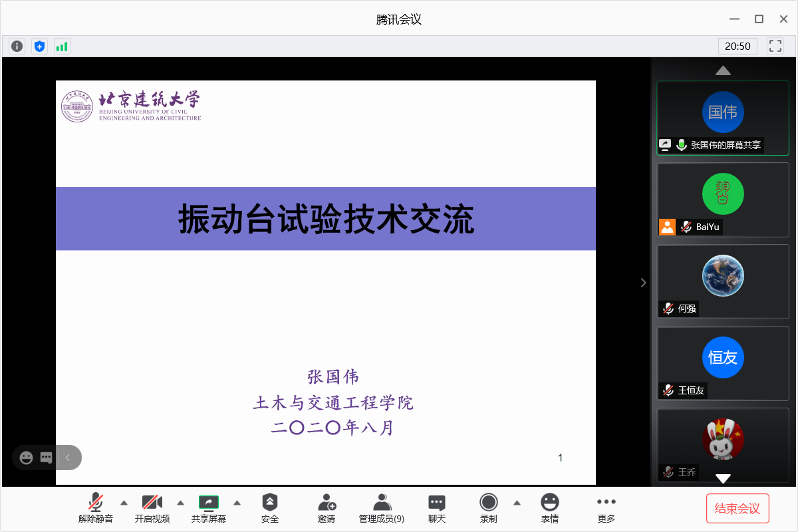Image resolution: width=798 pixels, height=532 pixels.
Task: Click the 结束会议 end meeting button
Action: [x=737, y=509]
